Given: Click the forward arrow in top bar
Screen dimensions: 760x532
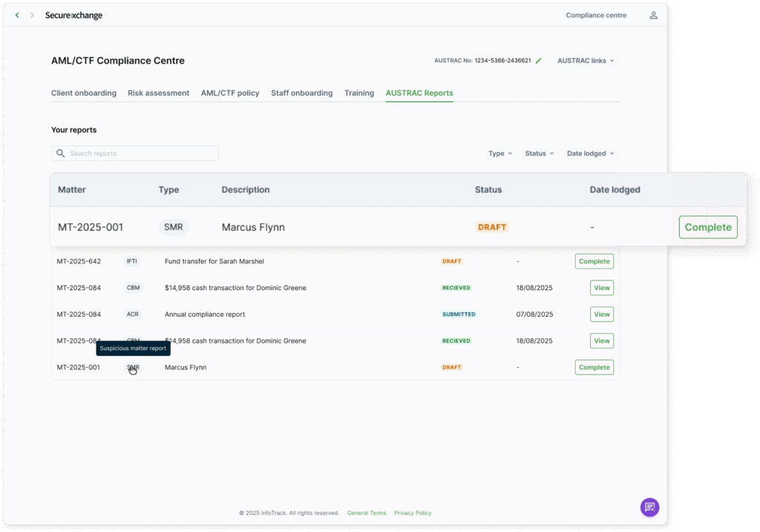Looking at the screenshot, I should (32, 16).
